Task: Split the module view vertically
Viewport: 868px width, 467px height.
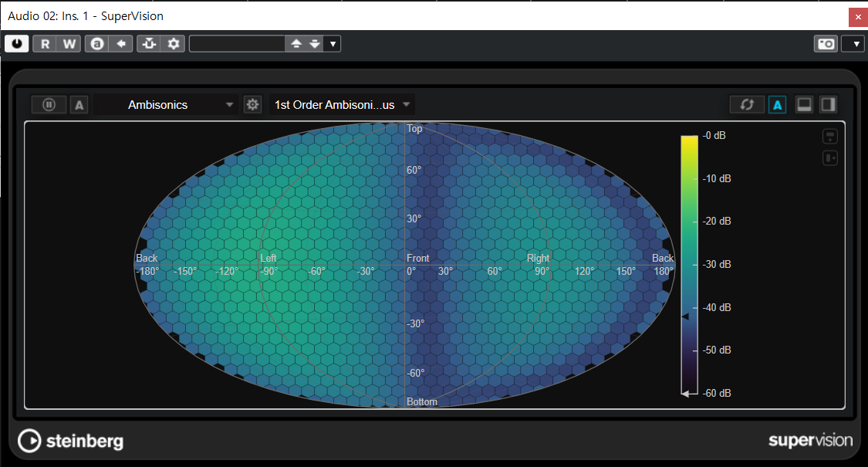Action: coord(828,105)
